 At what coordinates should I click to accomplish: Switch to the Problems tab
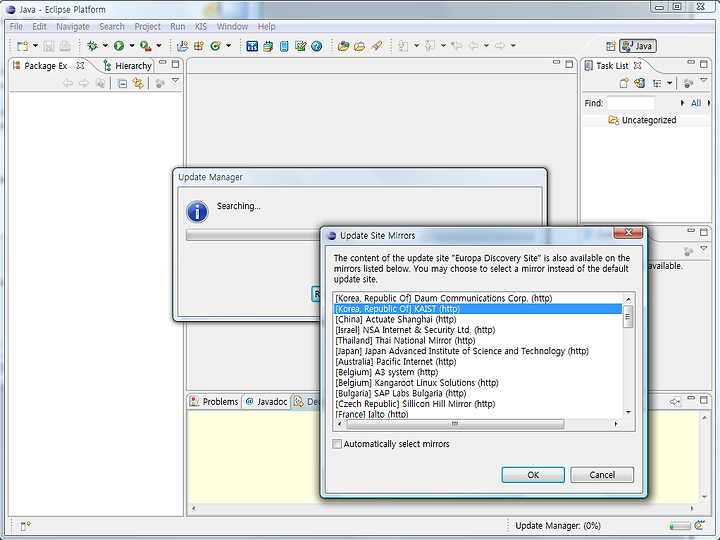(214, 402)
